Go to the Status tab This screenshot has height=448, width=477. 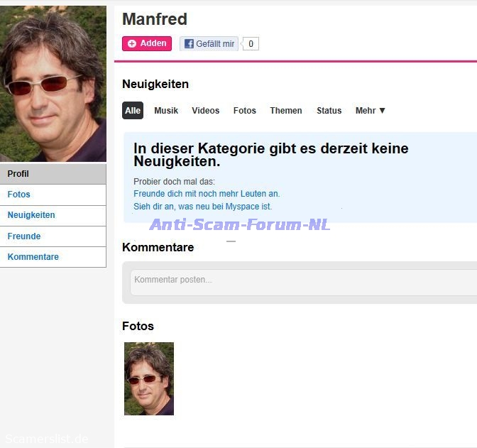(x=329, y=111)
